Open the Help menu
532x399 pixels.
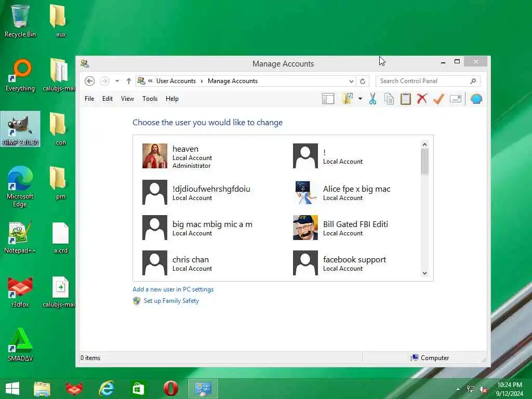click(x=172, y=99)
